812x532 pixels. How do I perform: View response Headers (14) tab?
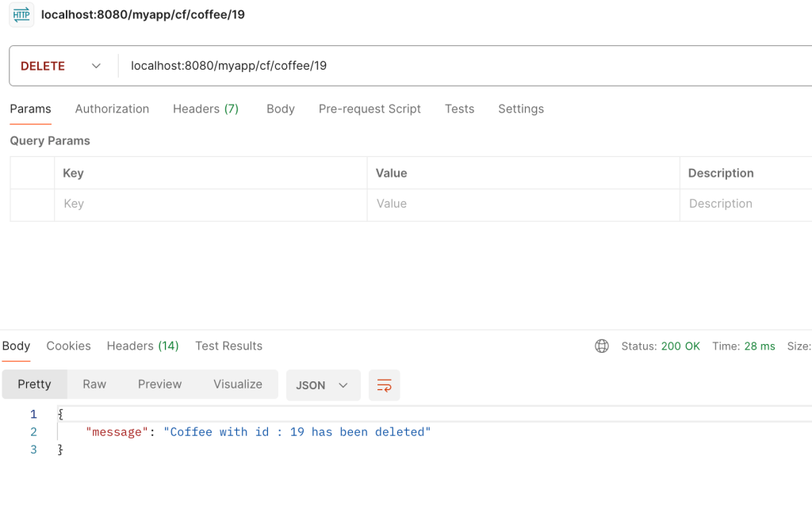tap(143, 346)
